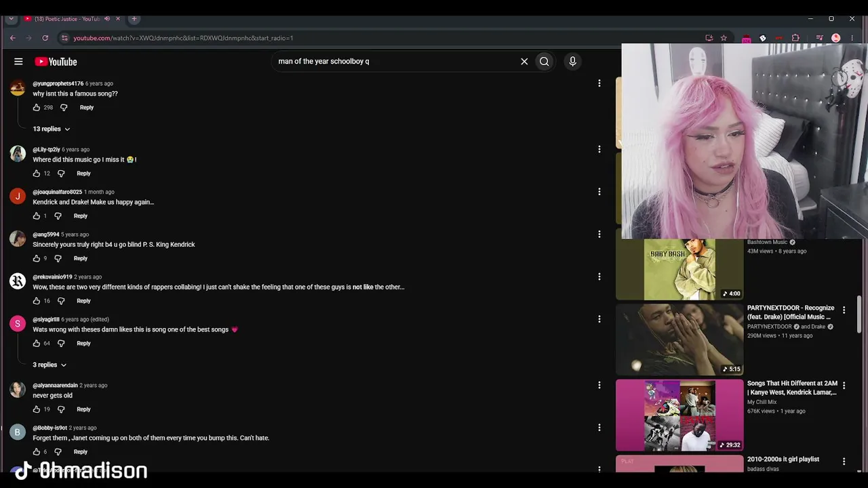Dislike the 'Kendrick and Drake!' comment
Viewport: 868px width, 488px height.
pos(58,216)
